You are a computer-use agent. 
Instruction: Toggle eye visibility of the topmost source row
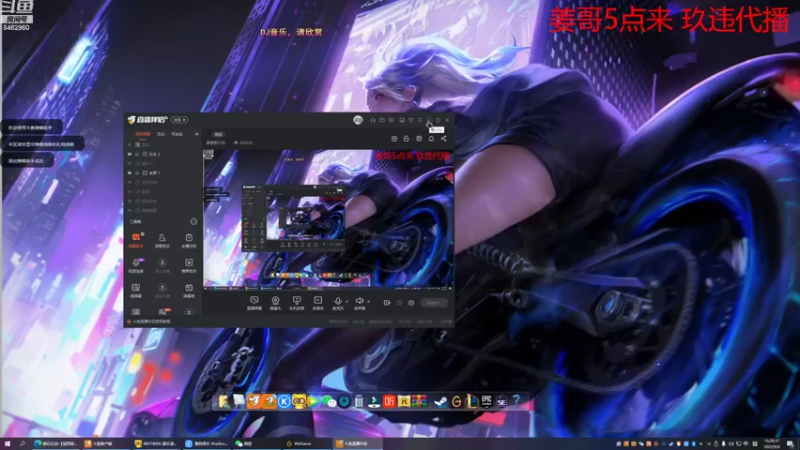(130, 145)
